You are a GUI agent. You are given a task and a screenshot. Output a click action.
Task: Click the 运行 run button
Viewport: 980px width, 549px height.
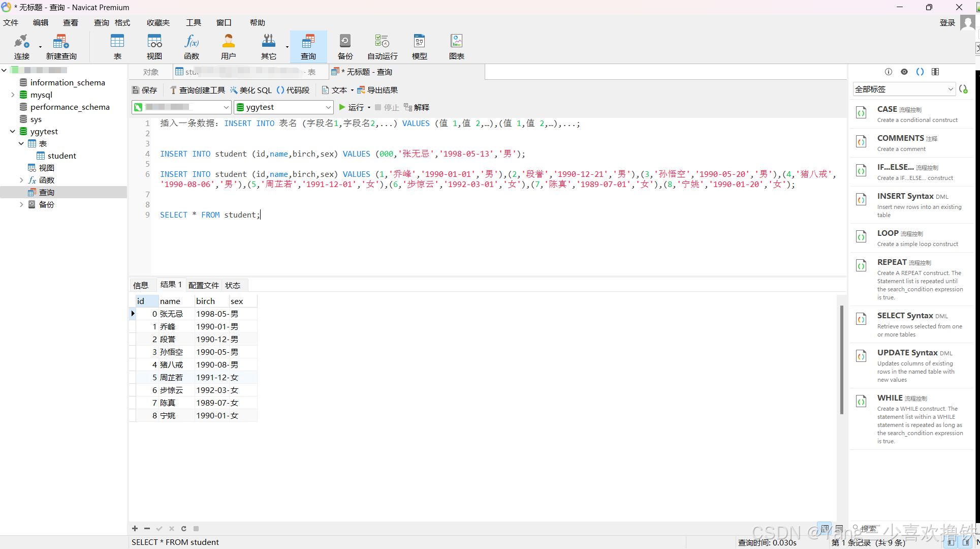click(x=352, y=107)
